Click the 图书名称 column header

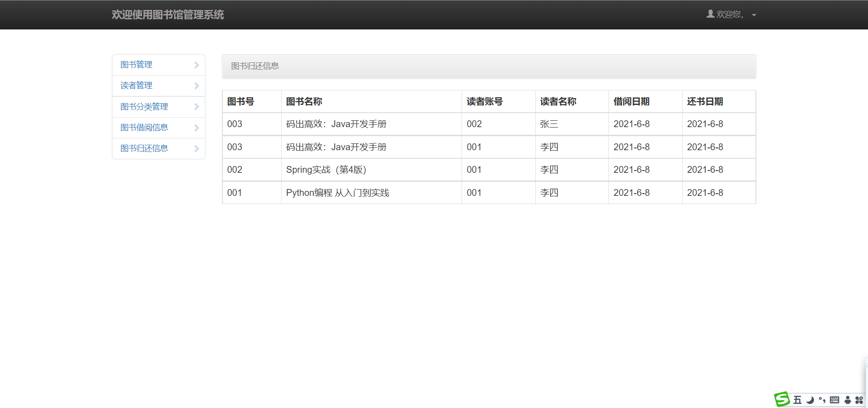[304, 101]
